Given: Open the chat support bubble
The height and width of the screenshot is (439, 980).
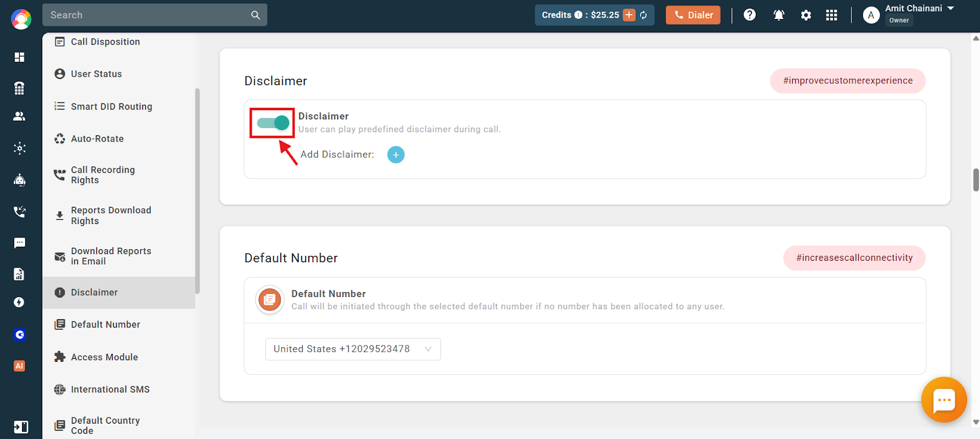Looking at the screenshot, I should 944,400.
